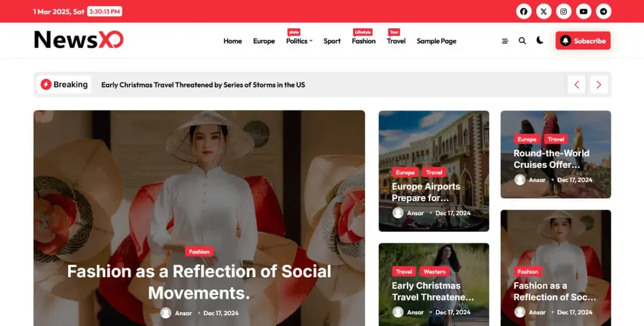The image size is (644, 326).
Task: Toggle dark mode with the moon icon
Action: tap(540, 40)
